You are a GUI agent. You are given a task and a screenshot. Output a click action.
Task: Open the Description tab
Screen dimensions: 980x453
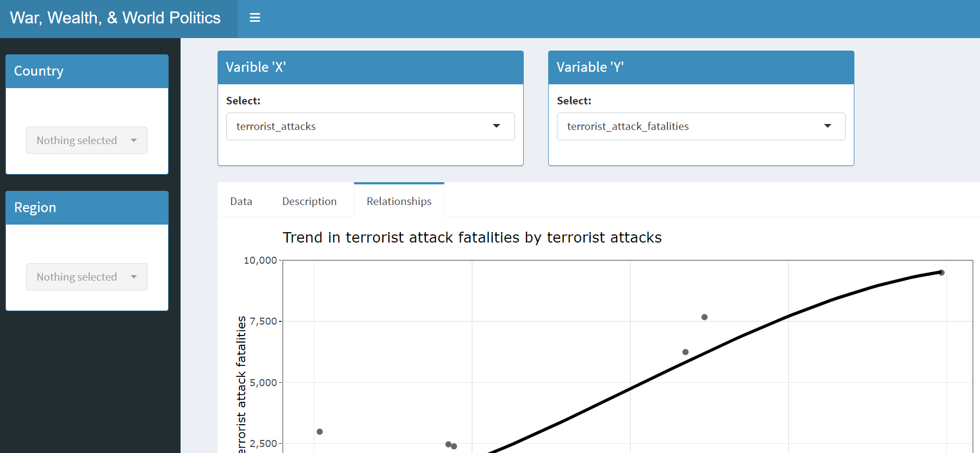309,201
